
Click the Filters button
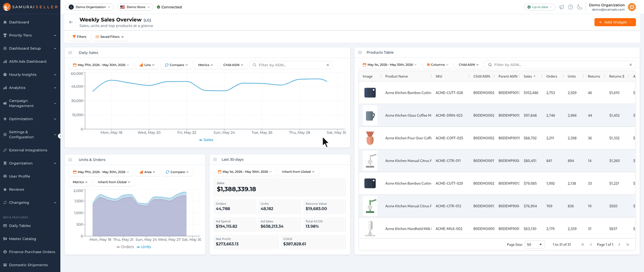[79, 37]
